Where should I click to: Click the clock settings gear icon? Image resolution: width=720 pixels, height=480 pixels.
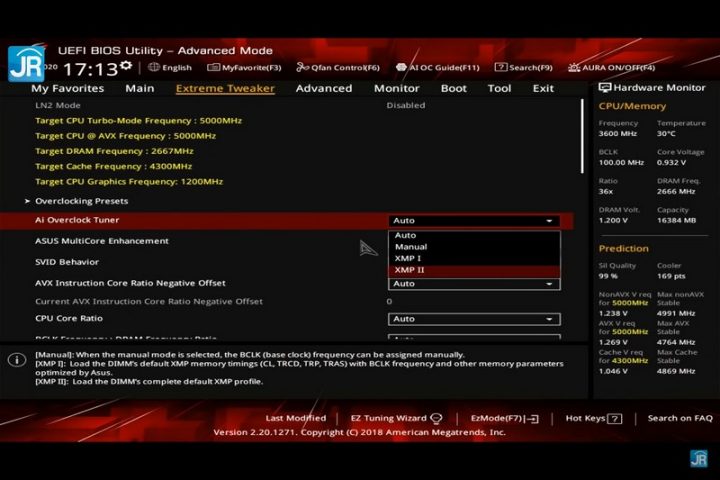(125, 66)
